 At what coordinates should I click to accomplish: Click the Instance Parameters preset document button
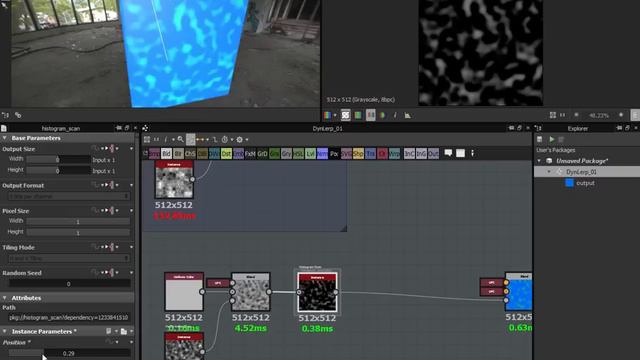pos(109,331)
